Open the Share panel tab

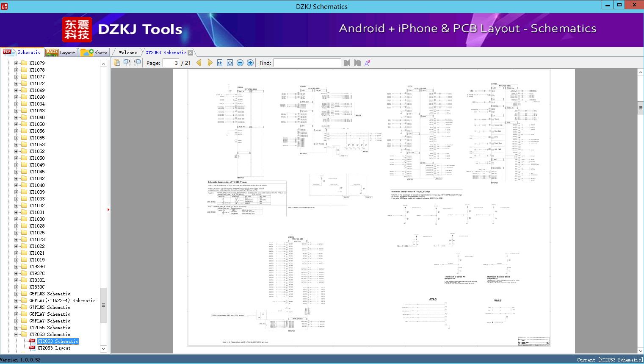[94, 53]
